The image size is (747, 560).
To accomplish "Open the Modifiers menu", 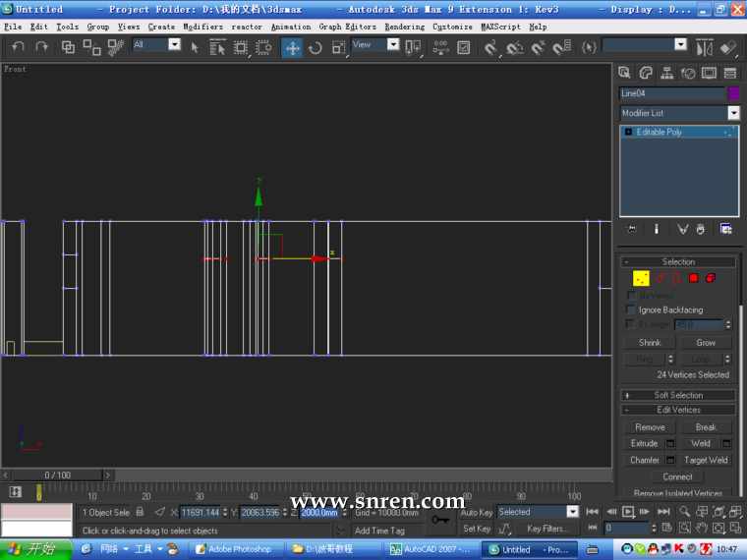I will (x=202, y=28).
